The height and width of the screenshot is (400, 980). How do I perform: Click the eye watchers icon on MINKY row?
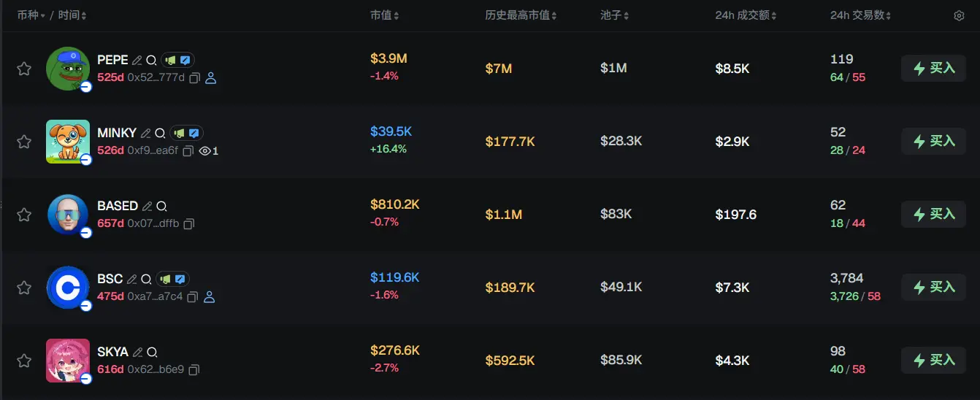point(205,151)
